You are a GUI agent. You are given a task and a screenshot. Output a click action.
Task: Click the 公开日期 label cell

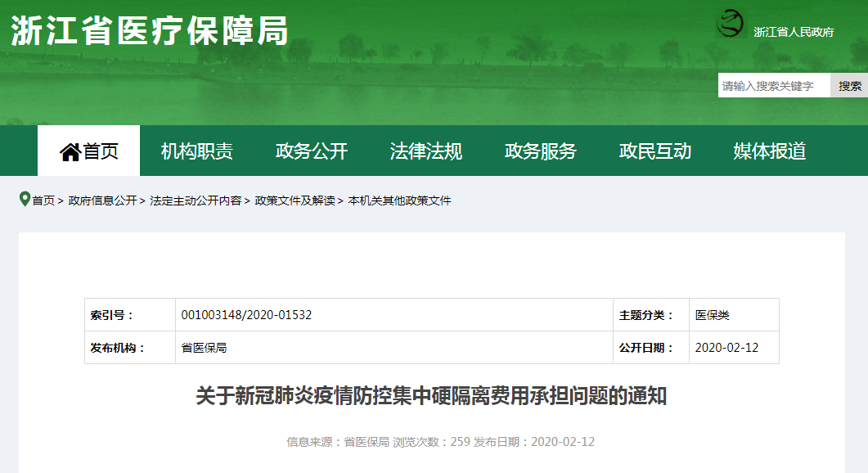651,347
